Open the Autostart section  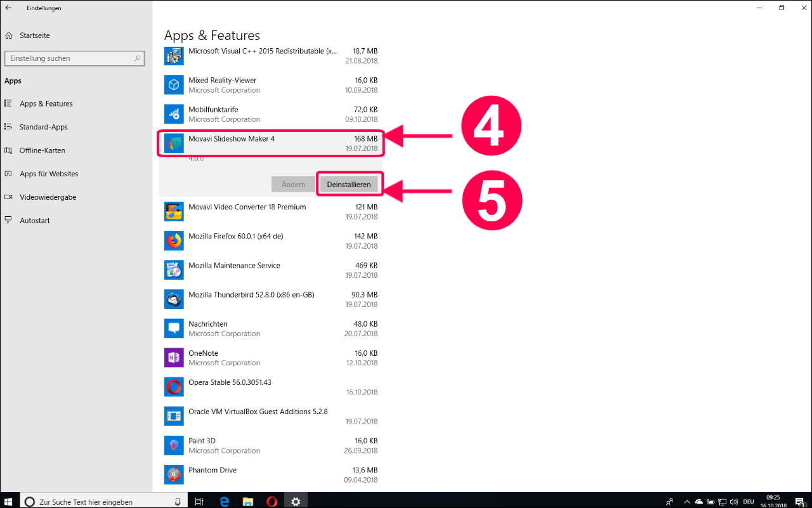tap(34, 221)
